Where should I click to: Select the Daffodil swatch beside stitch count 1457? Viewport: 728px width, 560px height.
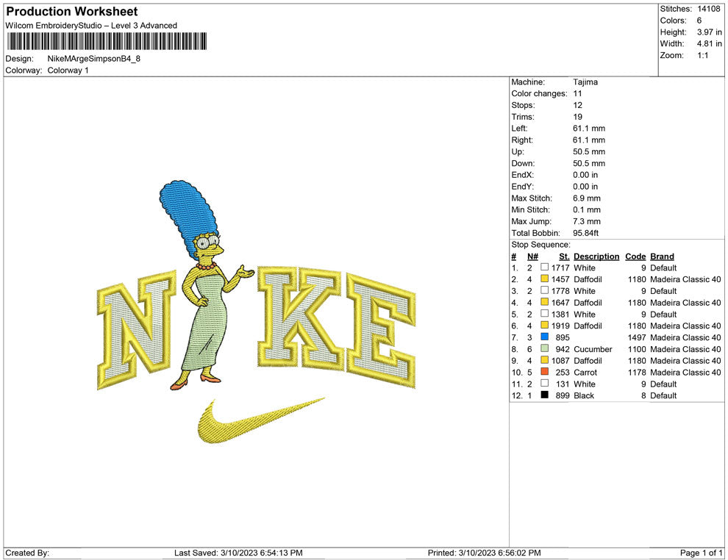[545, 279]
